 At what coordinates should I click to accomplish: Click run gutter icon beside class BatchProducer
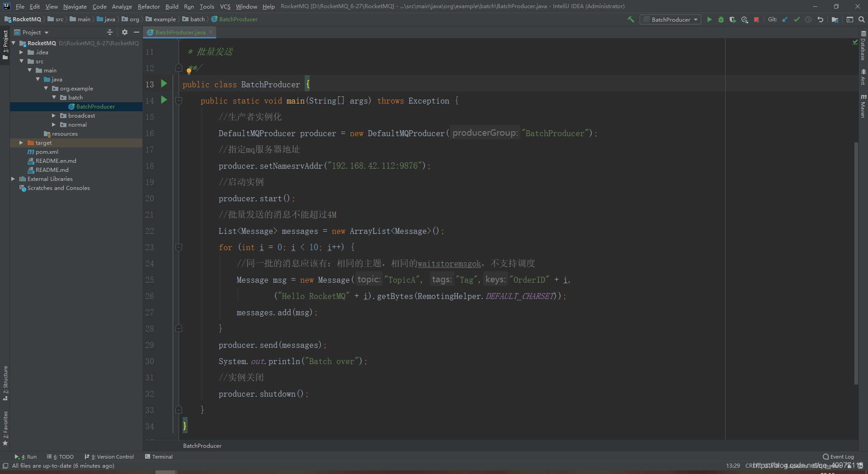tap(164, 84)
